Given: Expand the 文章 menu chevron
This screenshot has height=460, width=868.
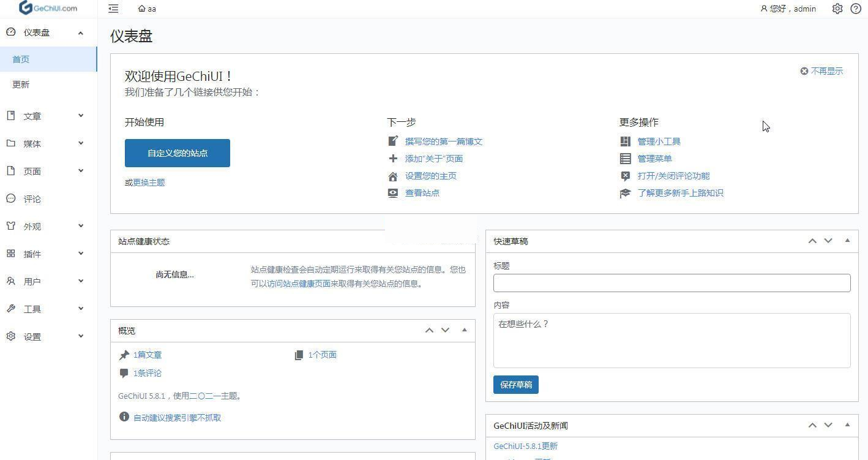Looking at the screenshot, I should pos(81,116).
